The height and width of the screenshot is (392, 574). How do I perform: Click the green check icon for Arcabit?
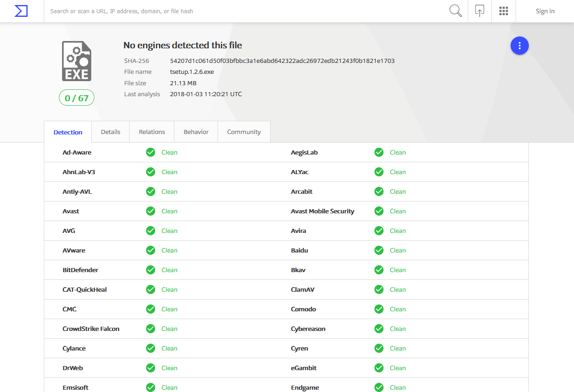(379, 191)
